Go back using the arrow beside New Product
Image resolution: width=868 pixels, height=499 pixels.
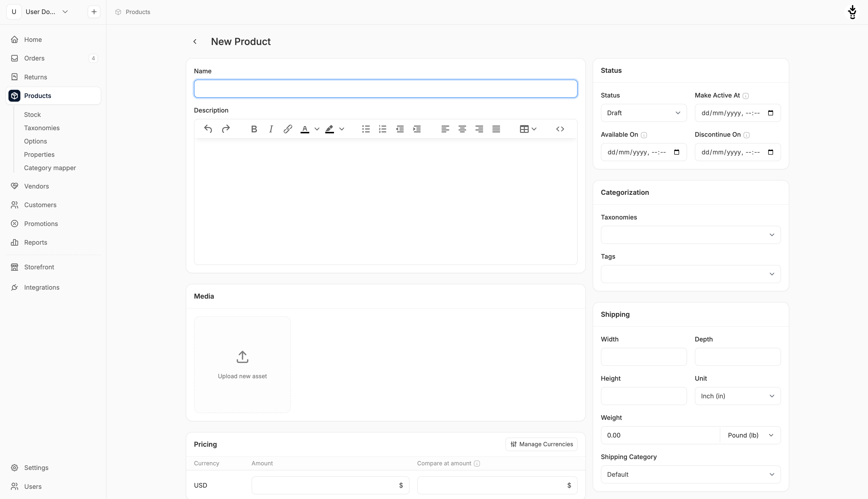coord(195,41)
